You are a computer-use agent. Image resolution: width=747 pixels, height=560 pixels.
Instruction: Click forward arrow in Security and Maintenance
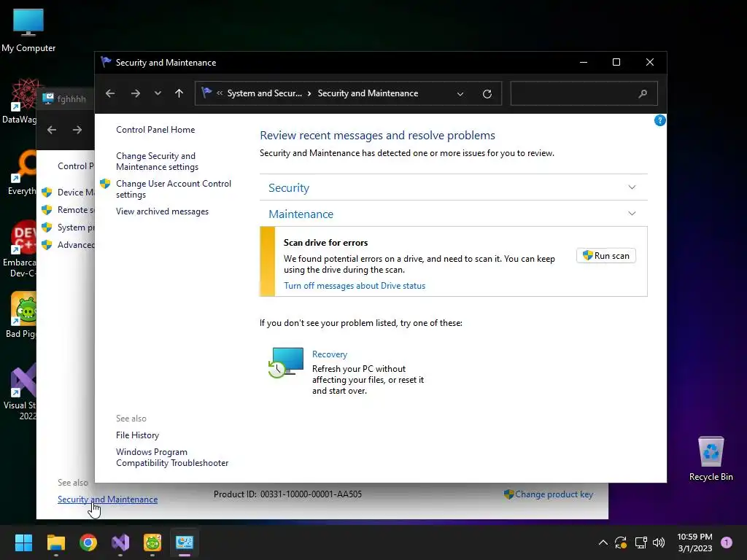click(x=135, y=93)
